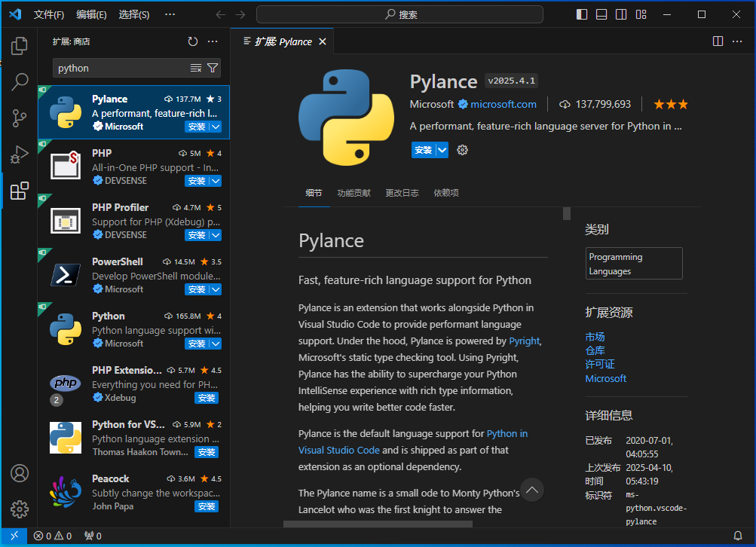
Task: Open the Accounts menu icon
Action: [20, 473]
